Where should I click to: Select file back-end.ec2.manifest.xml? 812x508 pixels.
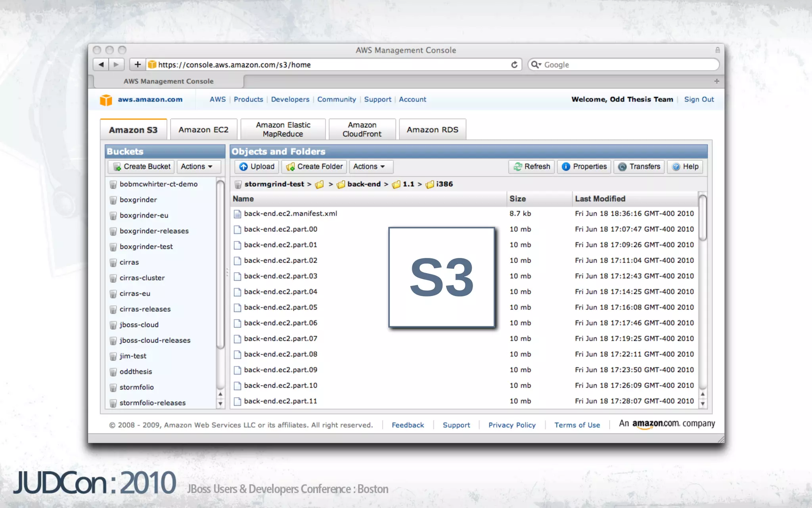[x=290, y=214]
